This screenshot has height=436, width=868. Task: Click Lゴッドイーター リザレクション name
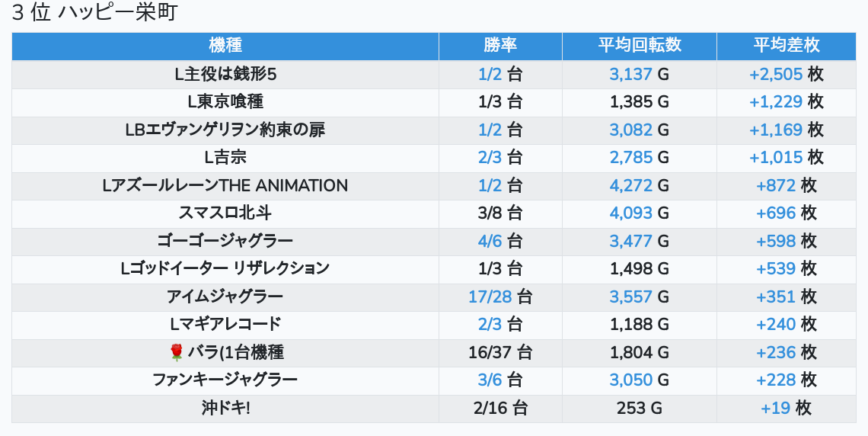point(225,269)
